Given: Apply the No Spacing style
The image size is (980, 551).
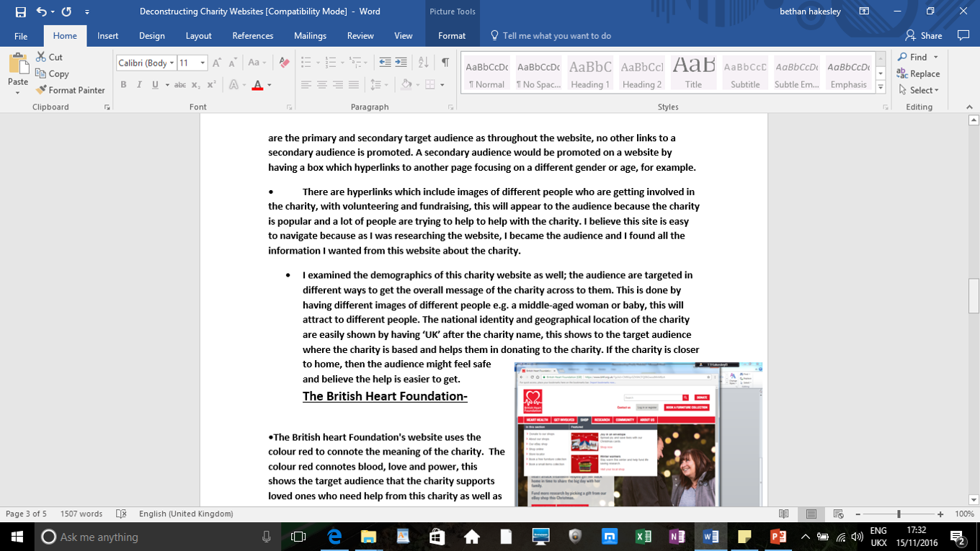Looking at the screenshot, I should point(538,73).
